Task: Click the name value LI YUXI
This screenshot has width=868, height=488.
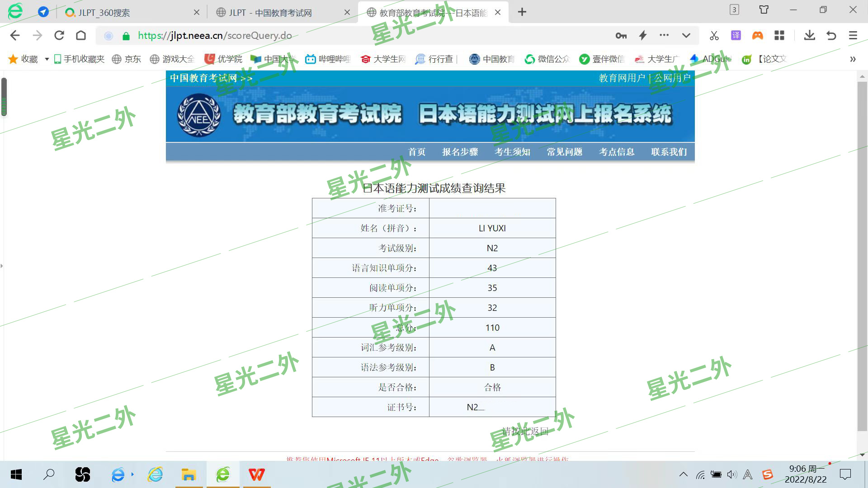Action: [492, 228]
